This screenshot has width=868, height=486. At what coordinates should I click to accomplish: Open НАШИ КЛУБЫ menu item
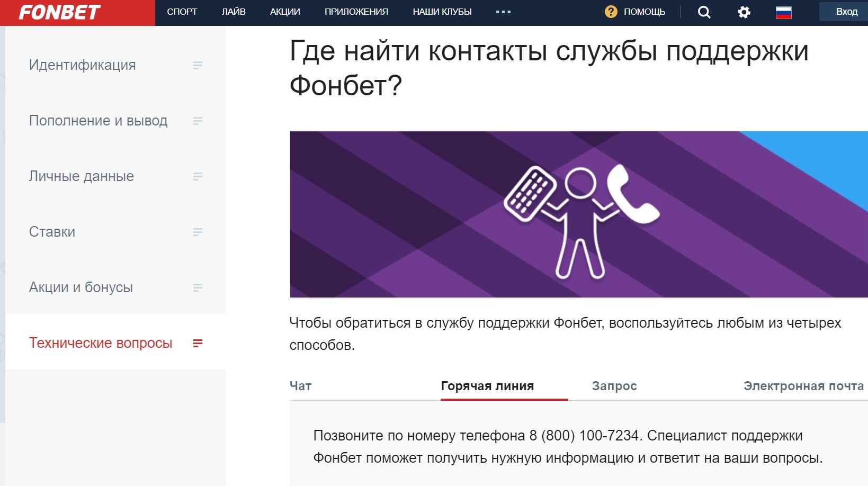coord(442,12)
